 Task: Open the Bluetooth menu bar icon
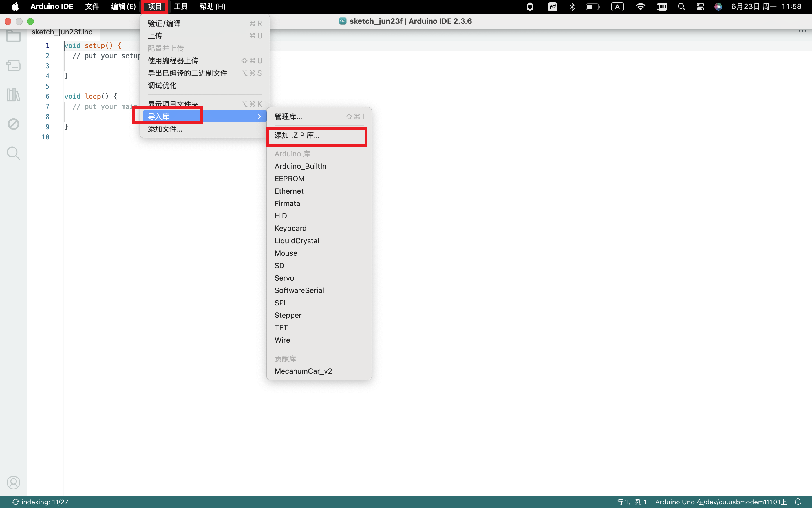coord(572,7)
